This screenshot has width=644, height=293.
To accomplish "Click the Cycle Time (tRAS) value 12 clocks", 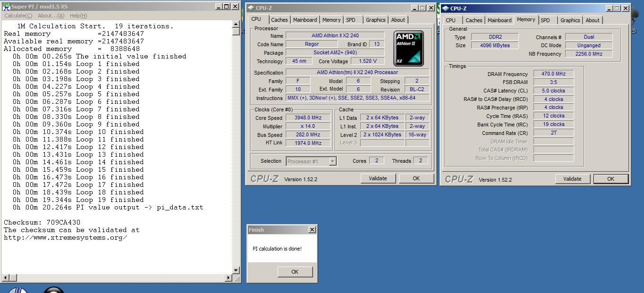I will coord(553,116).
